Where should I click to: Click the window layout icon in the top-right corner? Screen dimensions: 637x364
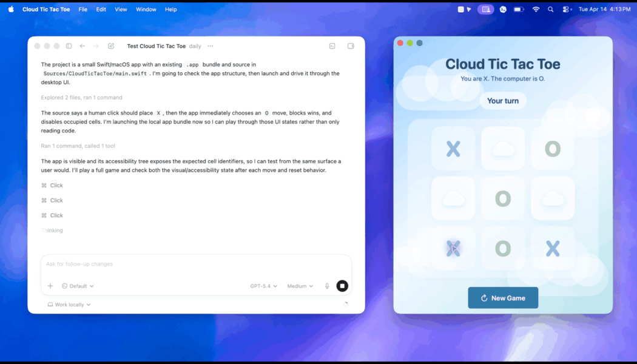351,45
